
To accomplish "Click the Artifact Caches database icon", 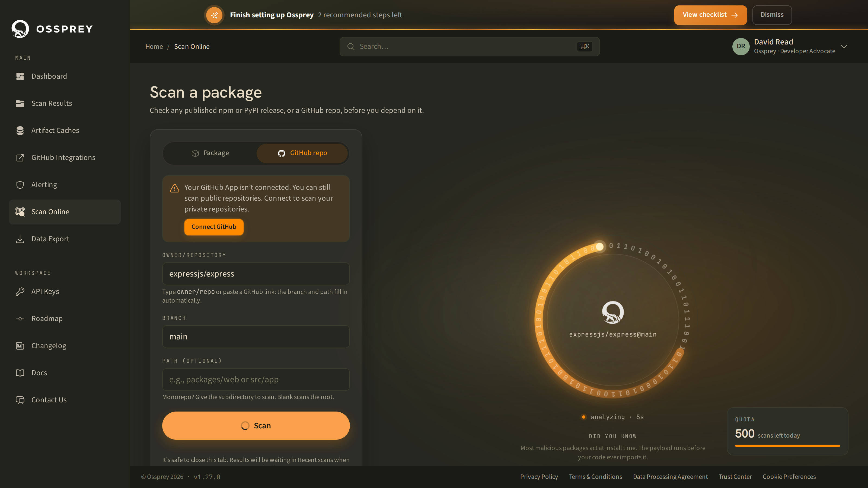I will pyautogui.click(x=20, y=131).
